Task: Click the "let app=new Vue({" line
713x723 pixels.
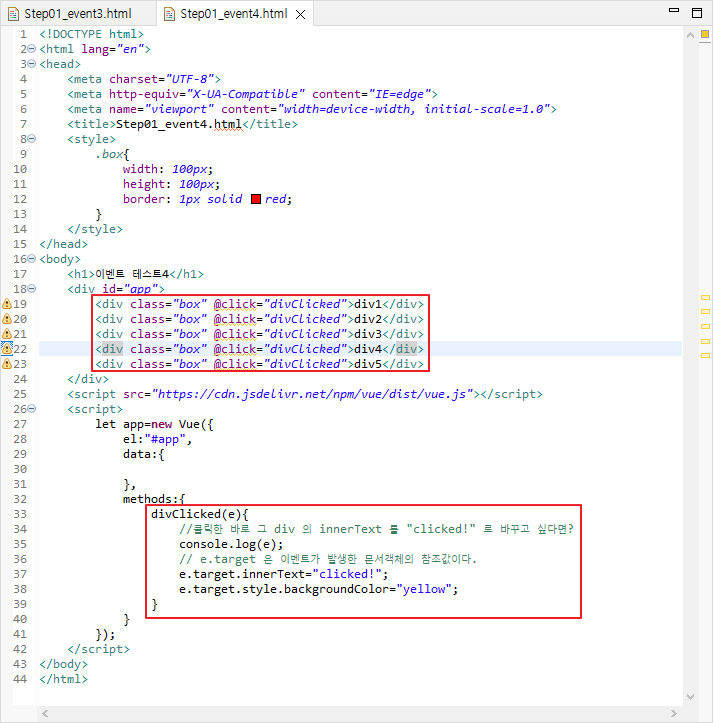Action: (x=154, y=424)
